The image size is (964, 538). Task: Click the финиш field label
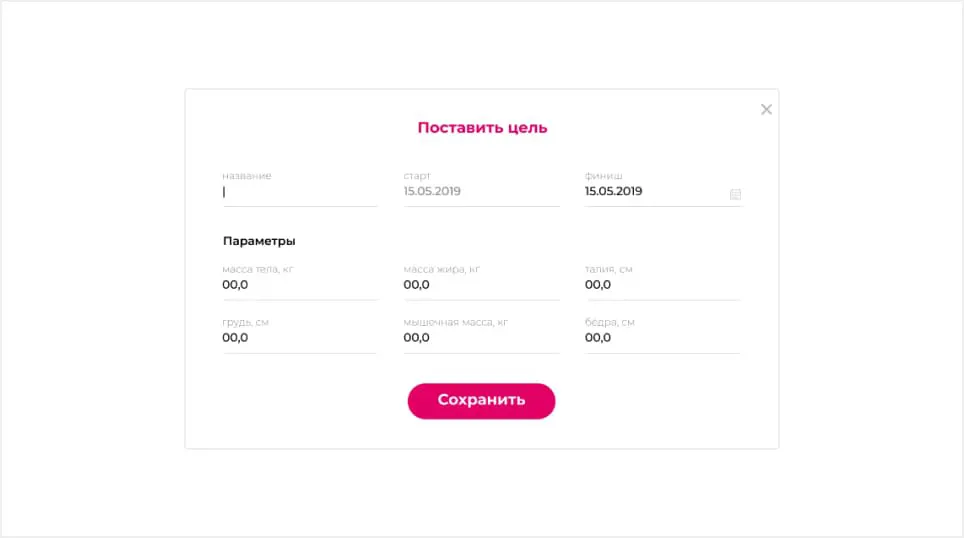click(602, 176)
